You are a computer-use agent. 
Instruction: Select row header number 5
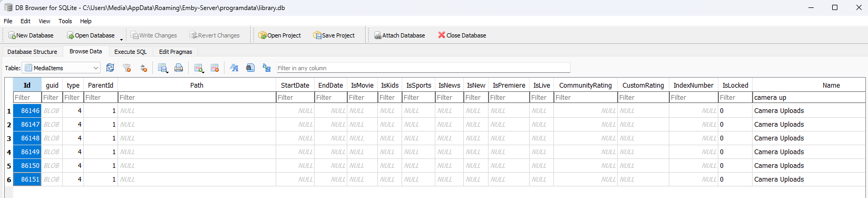(9, 166)
